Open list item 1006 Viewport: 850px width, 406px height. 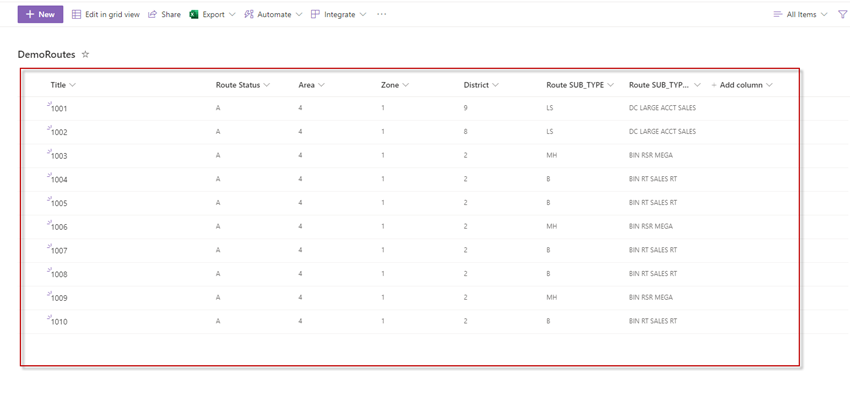tap(59, 227)
